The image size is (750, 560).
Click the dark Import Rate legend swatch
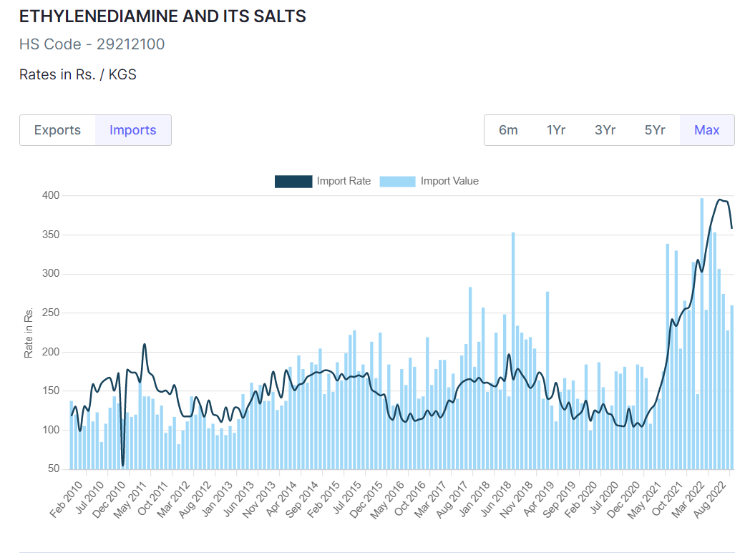293,182
